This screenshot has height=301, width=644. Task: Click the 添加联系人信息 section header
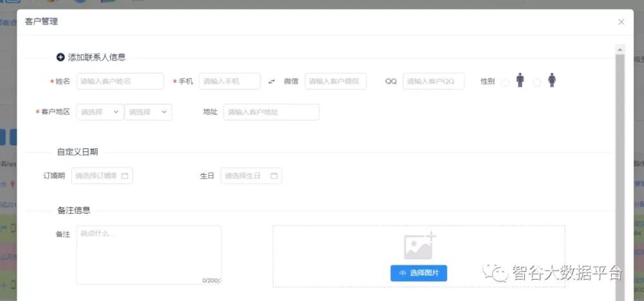click(x=97, y=57)
